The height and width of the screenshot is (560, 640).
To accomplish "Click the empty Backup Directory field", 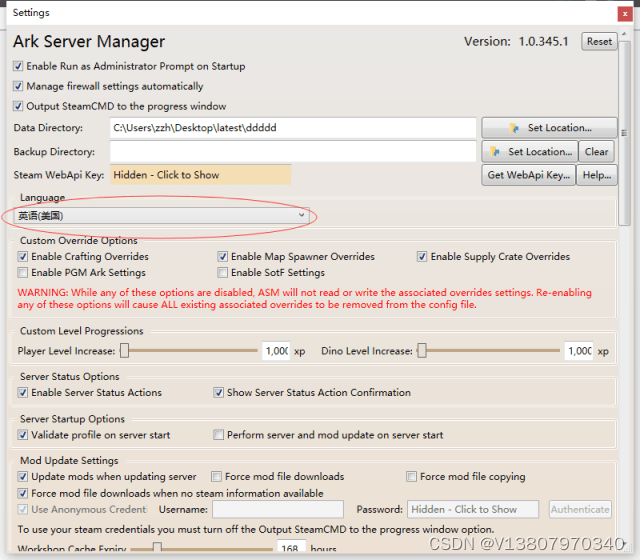I will click(293, 151).
